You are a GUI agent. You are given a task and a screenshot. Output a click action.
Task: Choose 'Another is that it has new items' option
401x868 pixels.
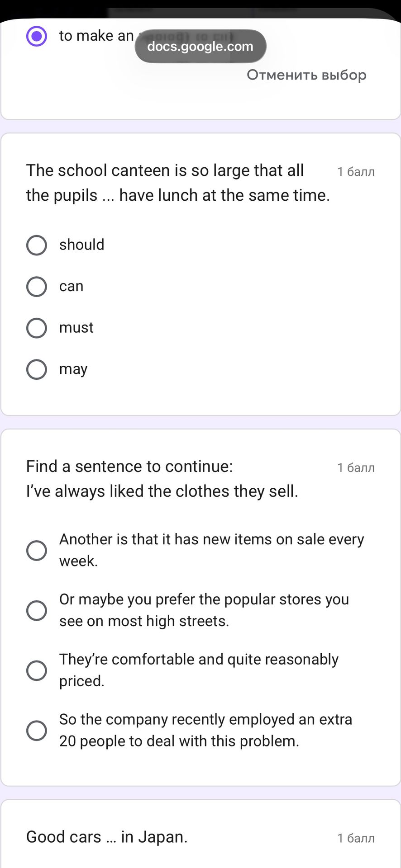tap(37, 550)
